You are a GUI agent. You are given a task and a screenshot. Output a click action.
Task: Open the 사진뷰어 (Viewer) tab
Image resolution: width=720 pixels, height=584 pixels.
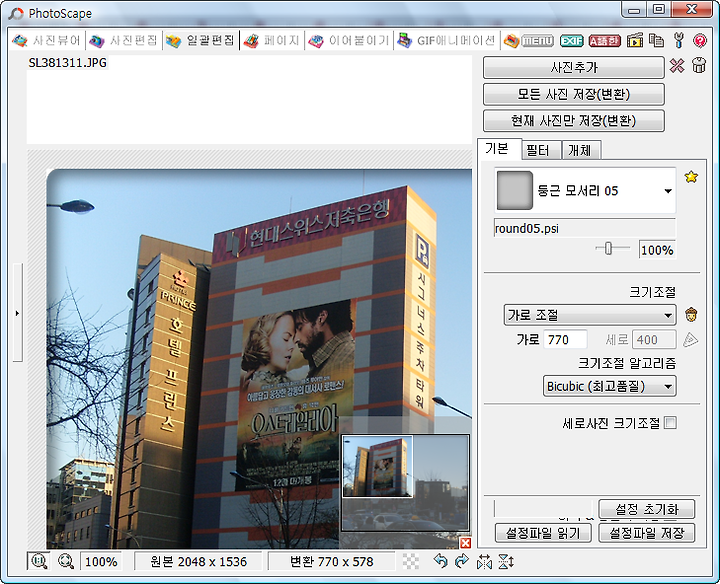pos(46,41)
